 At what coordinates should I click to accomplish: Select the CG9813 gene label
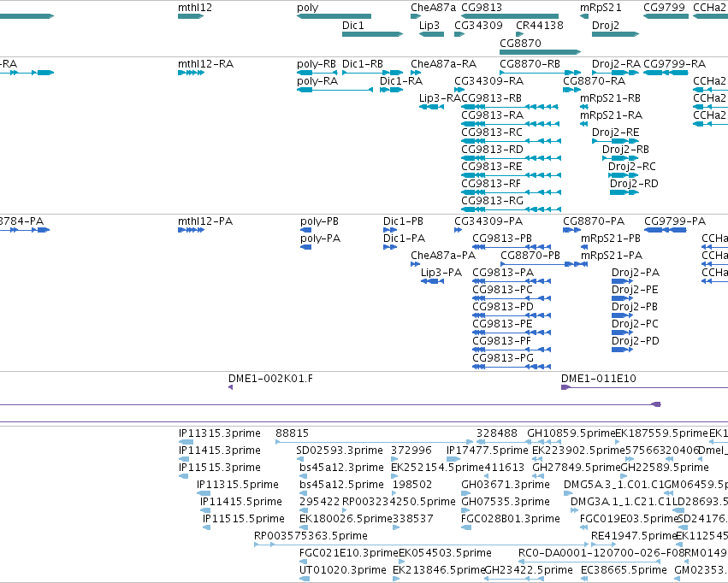point(482,8)
